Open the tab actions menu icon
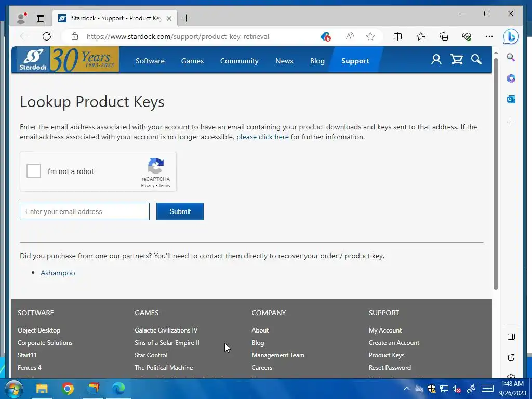Image resolution: width=532 pixels, height=399 pixels. point(41,18)
